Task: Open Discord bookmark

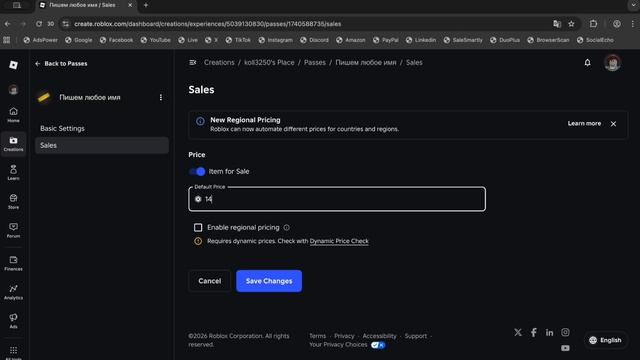Action: point(314,40)
